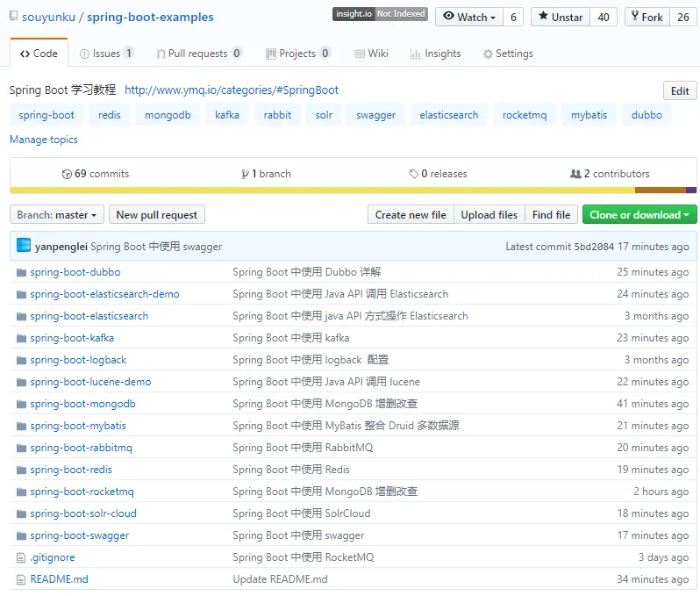Unstar the repository
This screenshot has height=596, width=700.
click(x=561, y=17)
